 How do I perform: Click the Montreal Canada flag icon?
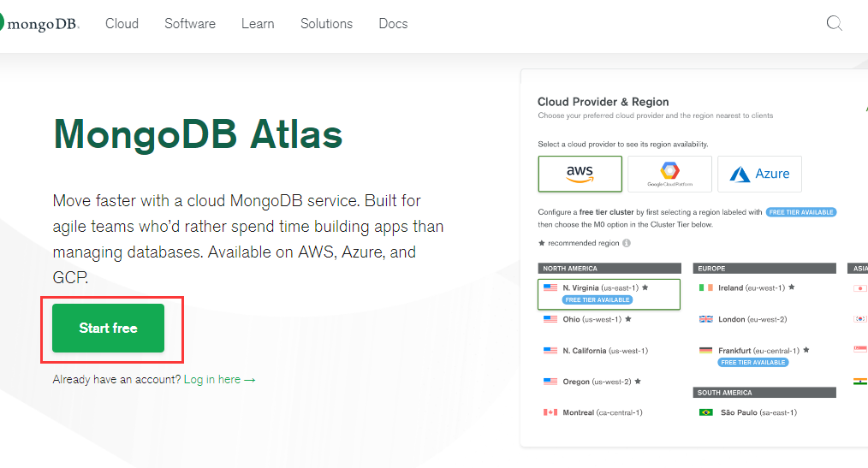click(550, 412)
